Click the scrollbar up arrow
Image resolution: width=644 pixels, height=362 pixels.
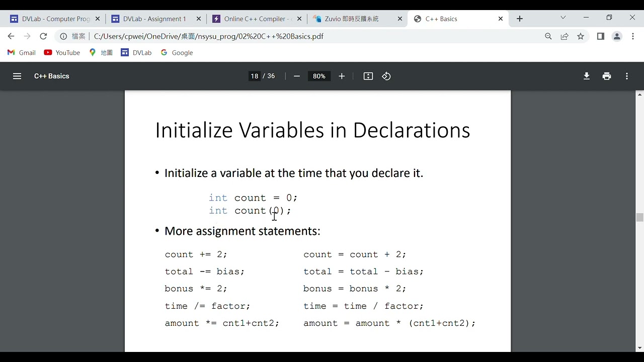[x=640, y=95]
